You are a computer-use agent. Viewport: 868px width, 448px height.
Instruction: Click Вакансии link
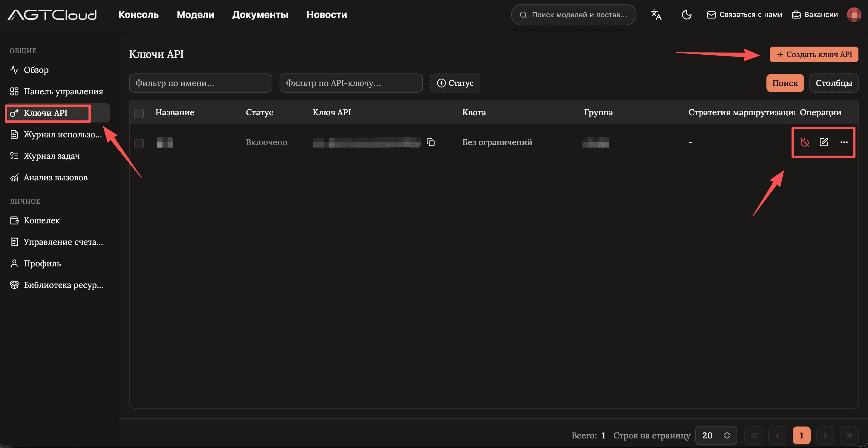point(815,15)
